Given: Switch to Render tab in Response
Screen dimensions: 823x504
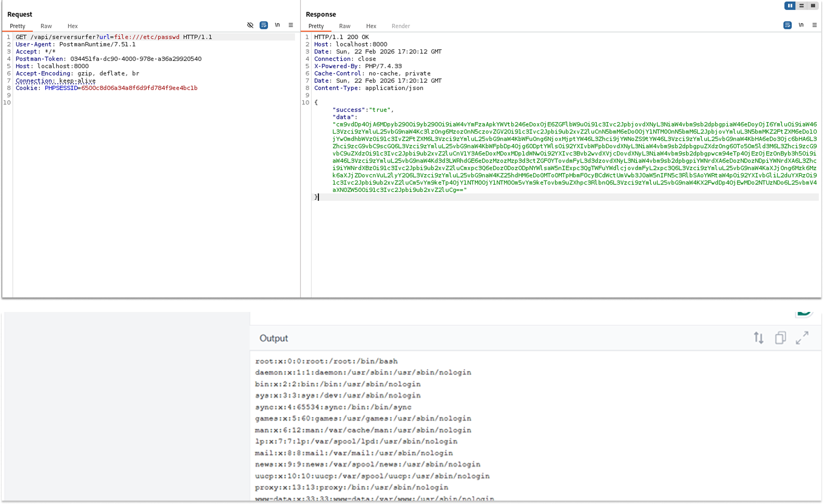Looking at the screenshot, I should 400,26.
